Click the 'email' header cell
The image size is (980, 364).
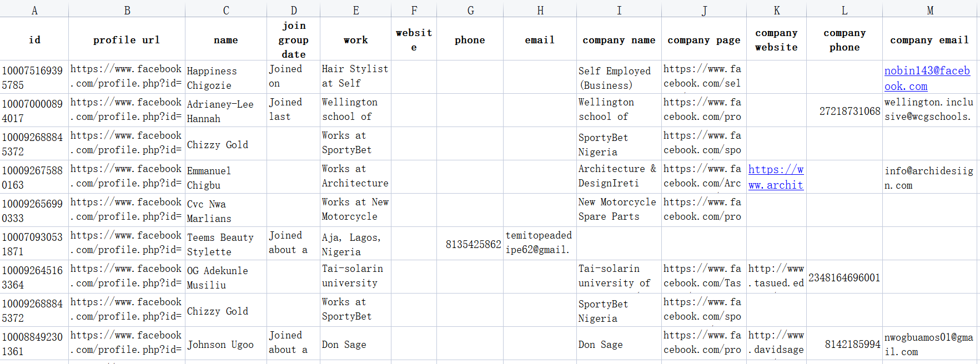(540, 39)
